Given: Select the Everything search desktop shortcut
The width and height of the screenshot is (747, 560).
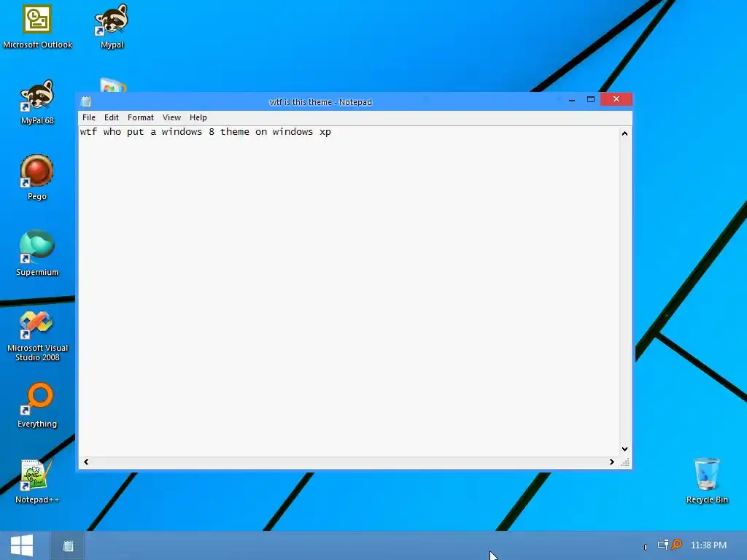Looking at the screenshot, I should coord(37,405).
